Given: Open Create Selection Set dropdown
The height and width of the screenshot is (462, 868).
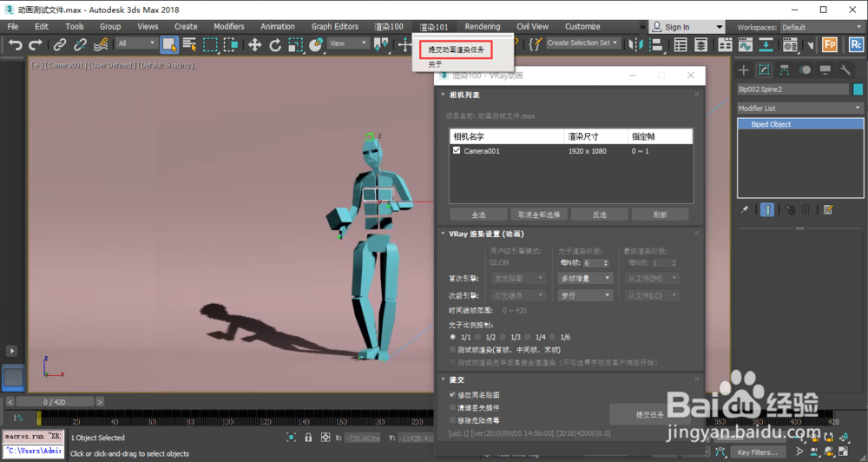Looking at the screenshot, I should (582, 43).
